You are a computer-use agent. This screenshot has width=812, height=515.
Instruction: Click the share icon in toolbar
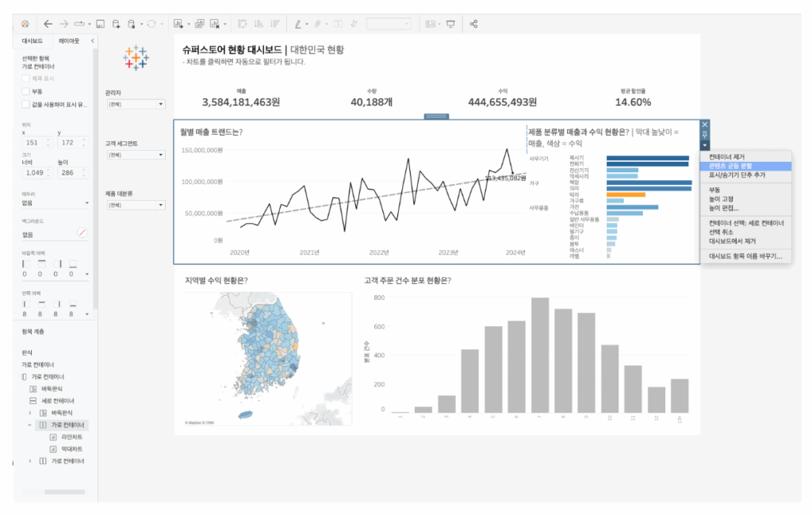pyautogui.click(x=473, y=24)
